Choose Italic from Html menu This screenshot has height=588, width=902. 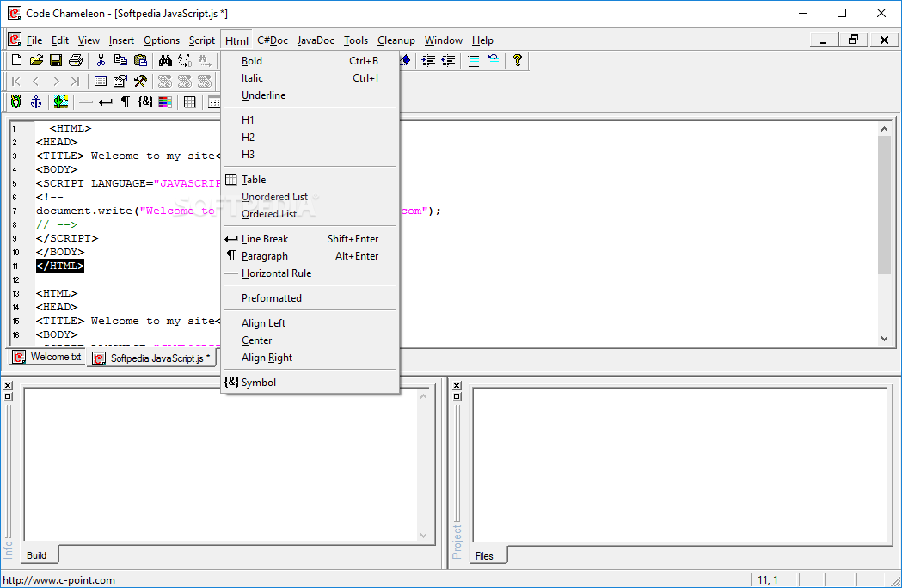click(x=310, y=77)
